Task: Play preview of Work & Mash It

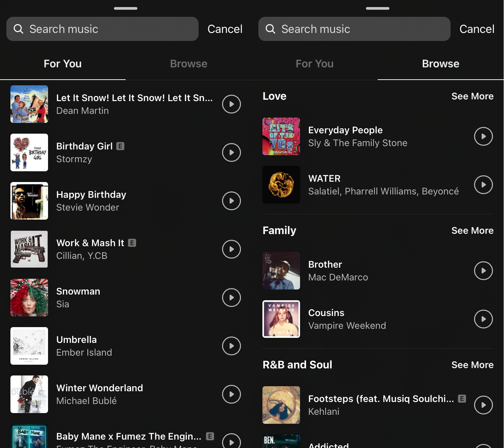Action: tap(232, 249)
